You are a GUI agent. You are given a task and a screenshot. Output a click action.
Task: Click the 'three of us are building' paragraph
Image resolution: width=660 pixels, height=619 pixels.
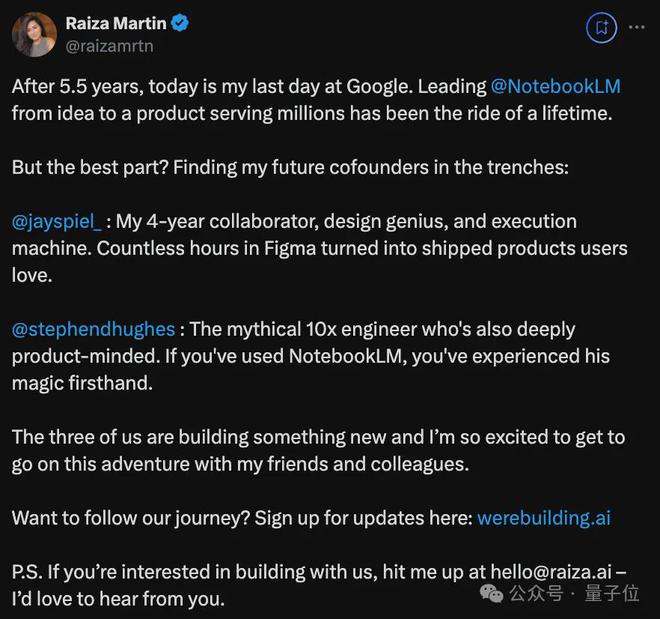coord(318,437)
